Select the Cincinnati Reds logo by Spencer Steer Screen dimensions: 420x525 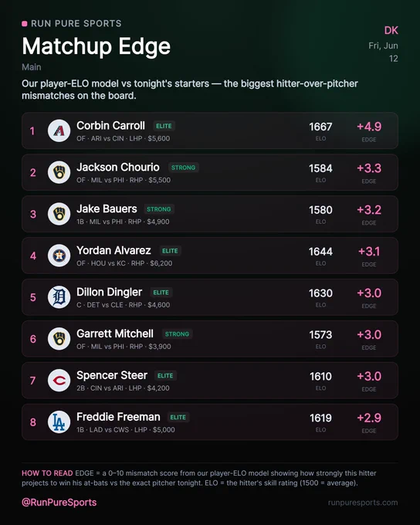tap(59, 380)
